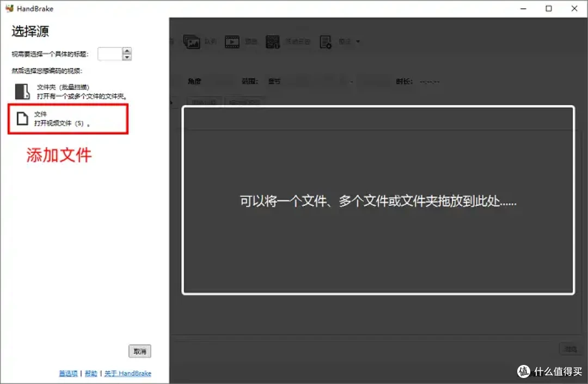Decrease title number with down spinner arrow
The height and width of the screenshot is (384, 588).
(x=127, y=57)
